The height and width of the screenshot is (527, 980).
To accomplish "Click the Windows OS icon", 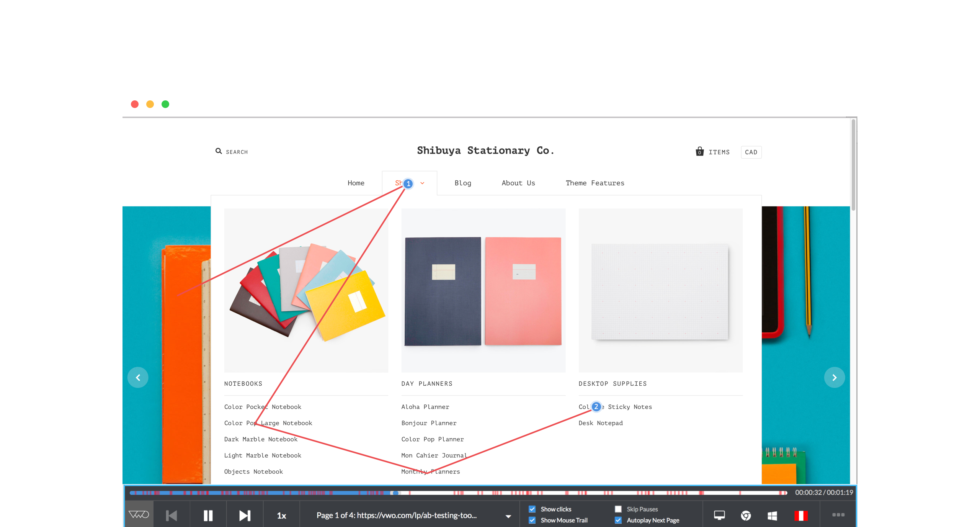I will [x=773, y=516].
